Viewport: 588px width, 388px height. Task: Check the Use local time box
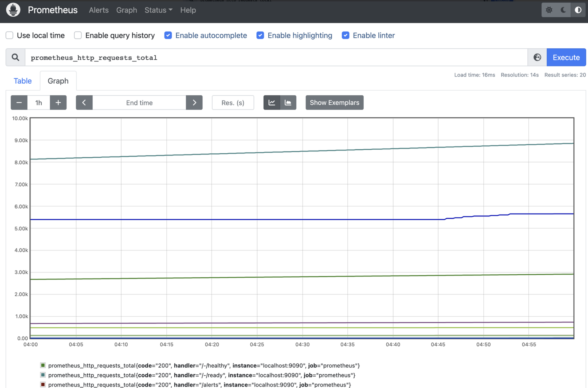point(9,35)
